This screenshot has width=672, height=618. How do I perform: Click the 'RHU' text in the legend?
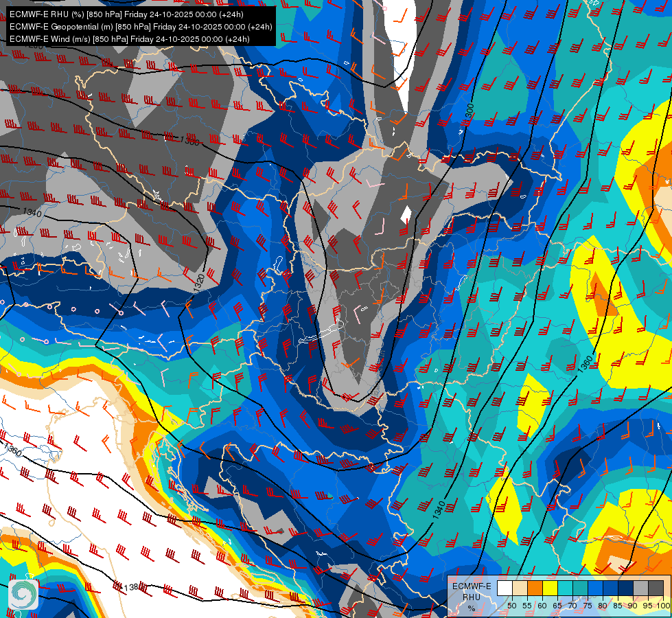[472, 597]
